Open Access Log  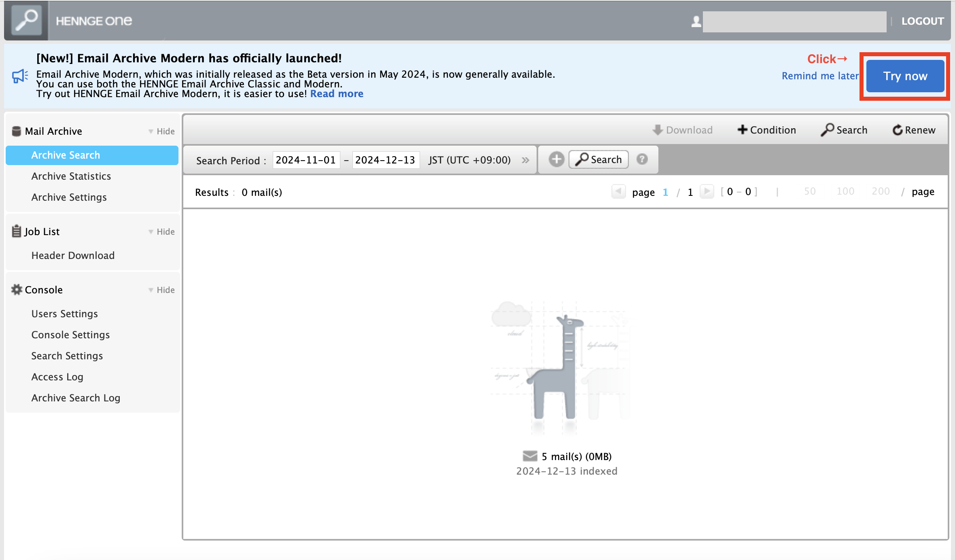pyautogui.click(x=57, y=377)
